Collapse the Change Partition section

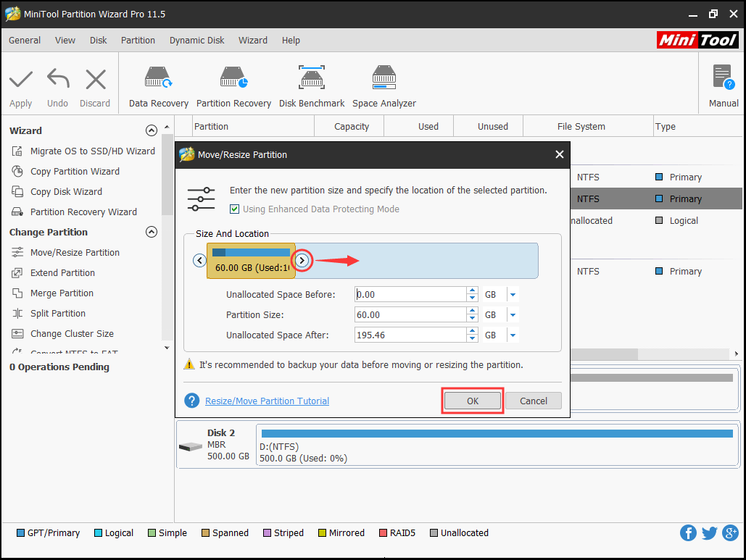pos(152,232)
